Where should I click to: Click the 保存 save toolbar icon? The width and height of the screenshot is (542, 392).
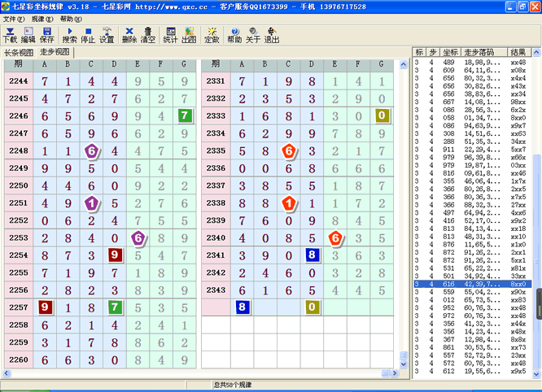pos(47,35)
